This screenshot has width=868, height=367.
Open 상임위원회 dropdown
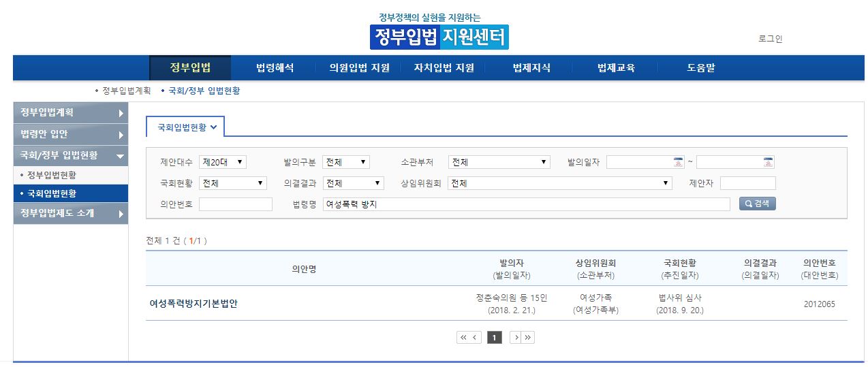click(x=560, y=183)
